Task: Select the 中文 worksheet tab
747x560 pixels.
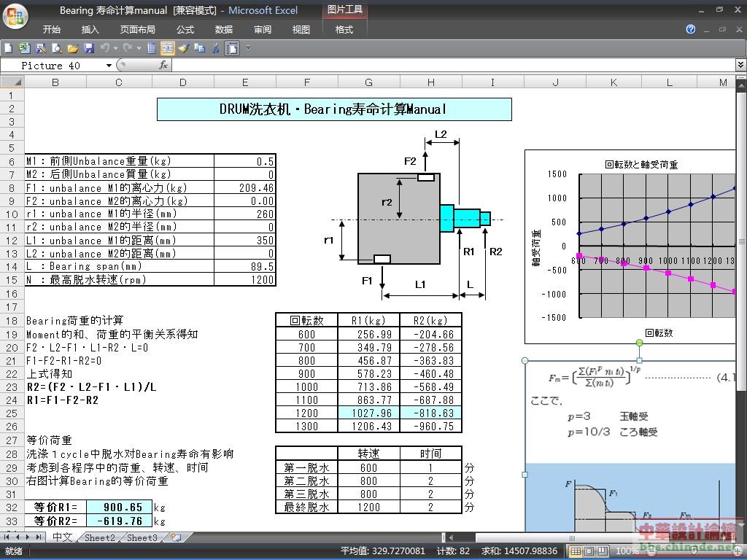Action: (63, 537)
